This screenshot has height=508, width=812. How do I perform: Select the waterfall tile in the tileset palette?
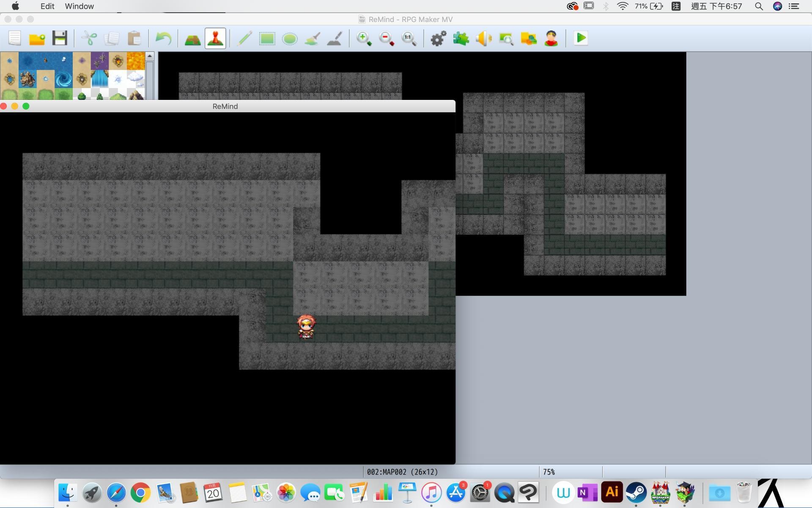pyautogui.click(x=100, y=79)
